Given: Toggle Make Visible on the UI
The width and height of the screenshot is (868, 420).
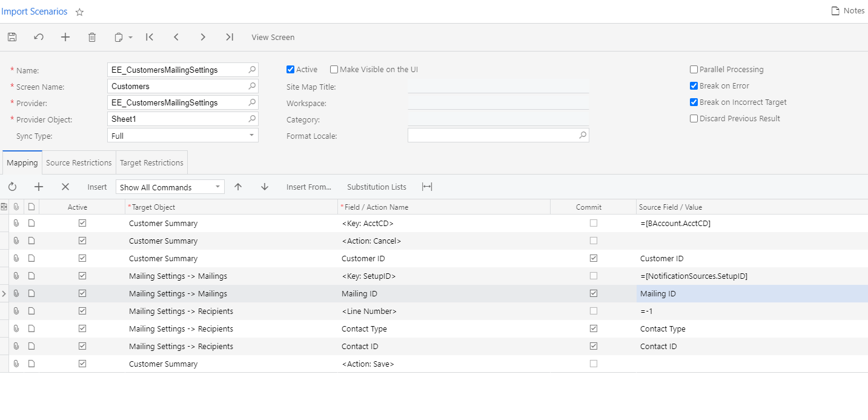Looking at the screenshot, I should (334, 70).
